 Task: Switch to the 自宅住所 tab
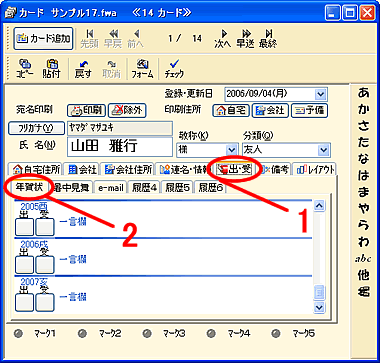tap(36, 169)
